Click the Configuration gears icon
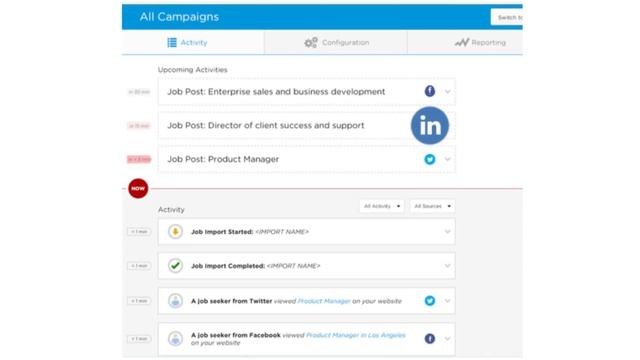Viewport: 640px width, 360px height. click(x=311, y=42)
